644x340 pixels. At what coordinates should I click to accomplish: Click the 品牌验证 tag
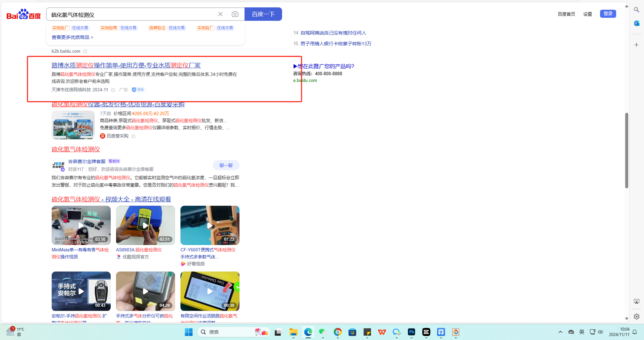[x=157, y=28]
